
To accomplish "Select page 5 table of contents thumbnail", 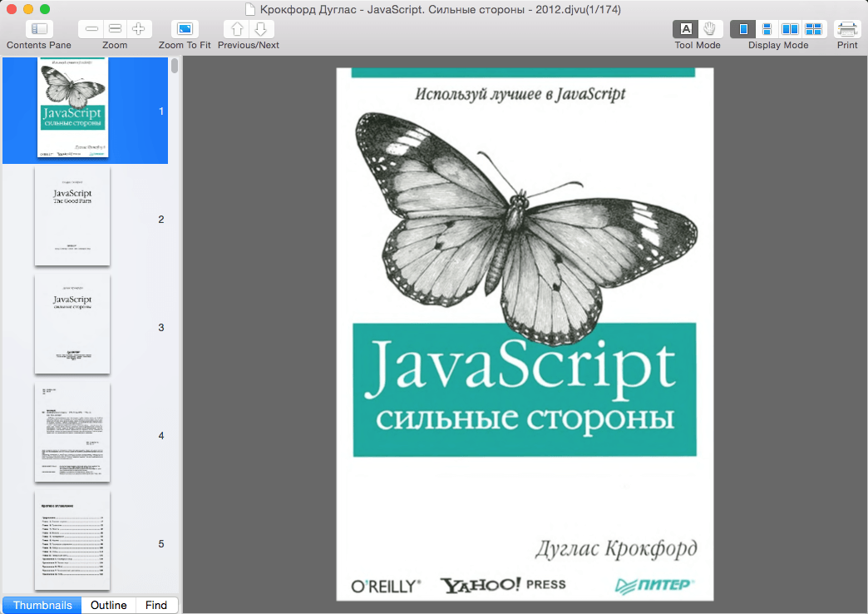I will (x=72, y=540).
